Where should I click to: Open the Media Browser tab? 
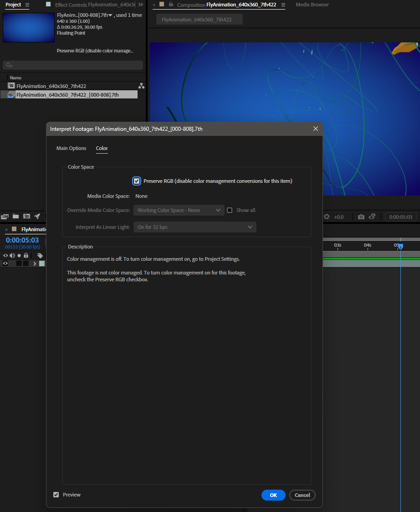[312, 5]
